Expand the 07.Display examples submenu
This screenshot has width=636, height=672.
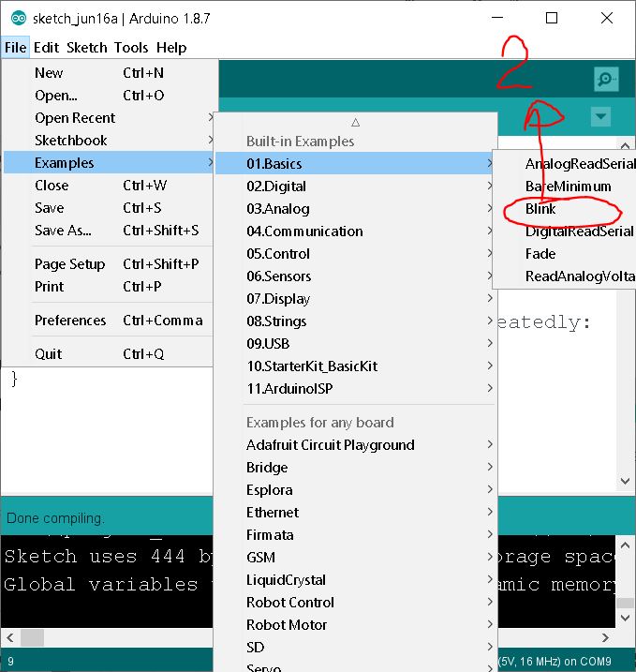pos(356,299)
